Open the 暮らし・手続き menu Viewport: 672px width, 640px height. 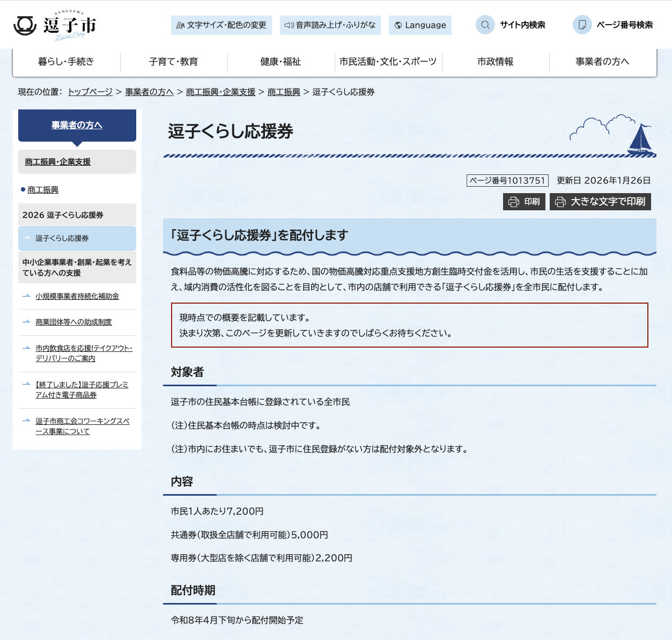coord(66,62)
